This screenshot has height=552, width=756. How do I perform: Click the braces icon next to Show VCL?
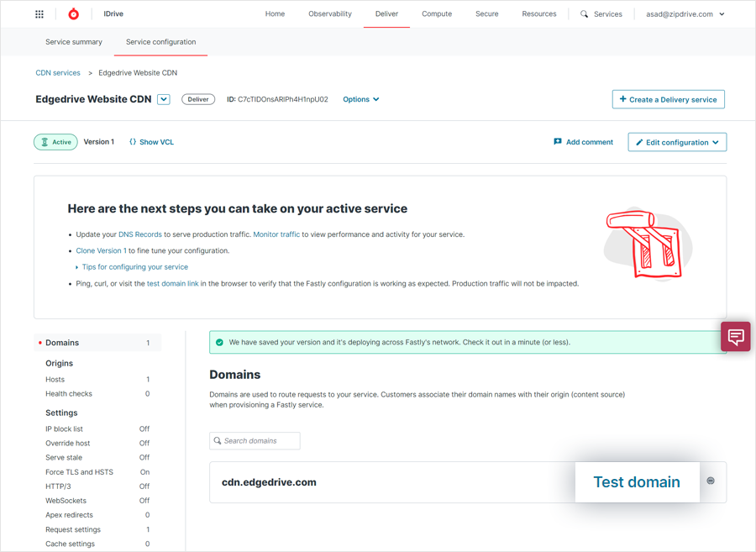tap(133, 142)
